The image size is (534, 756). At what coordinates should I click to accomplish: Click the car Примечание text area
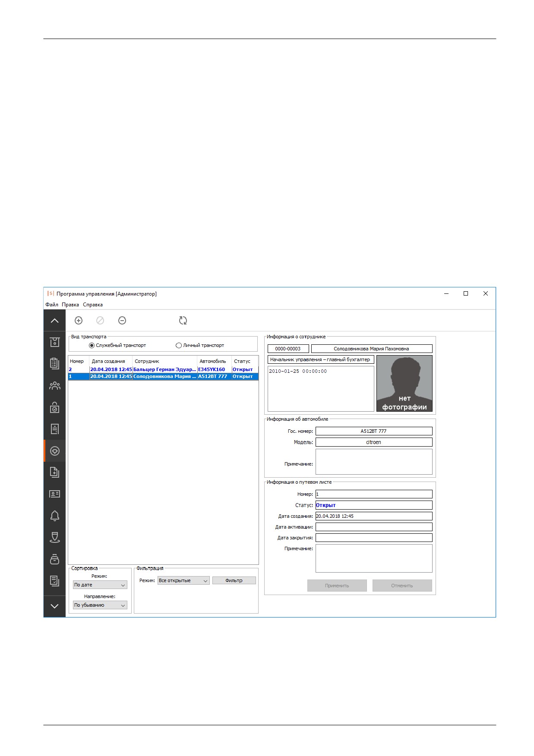[x=374, y=462]
